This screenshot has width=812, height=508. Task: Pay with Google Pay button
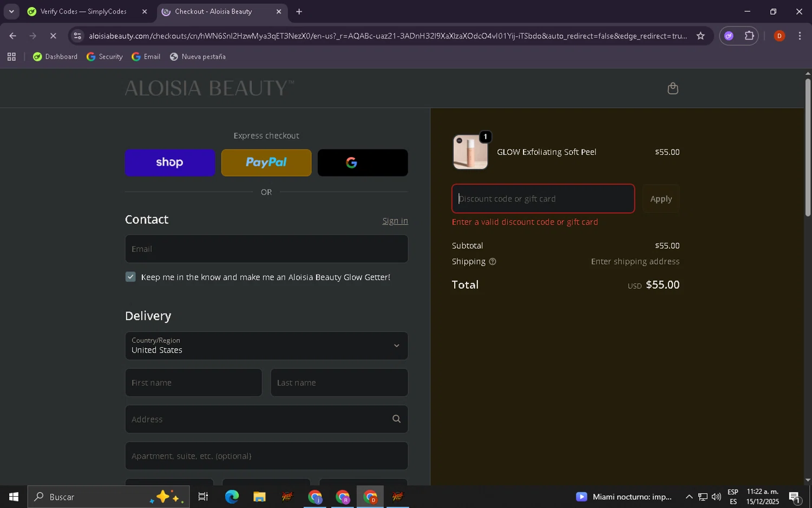pyautogui.click(x=363, y=162)
